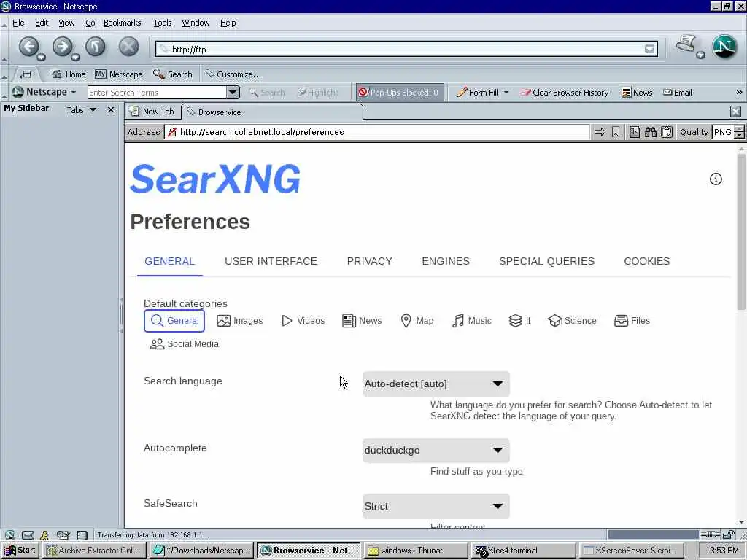
Task: Switch to the ENGINES preferences tab
Action: pyautogui.click(x=446, y=261)
